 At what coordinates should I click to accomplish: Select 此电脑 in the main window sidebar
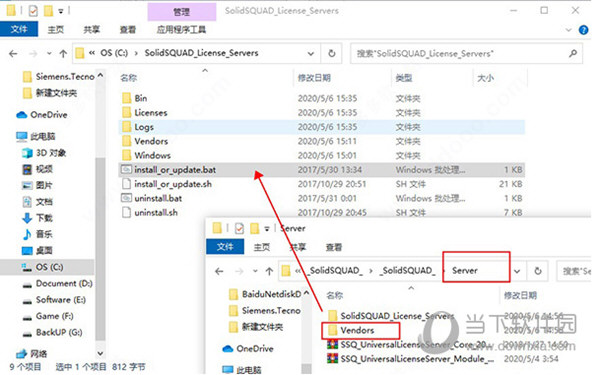click(x=36, y=136)
